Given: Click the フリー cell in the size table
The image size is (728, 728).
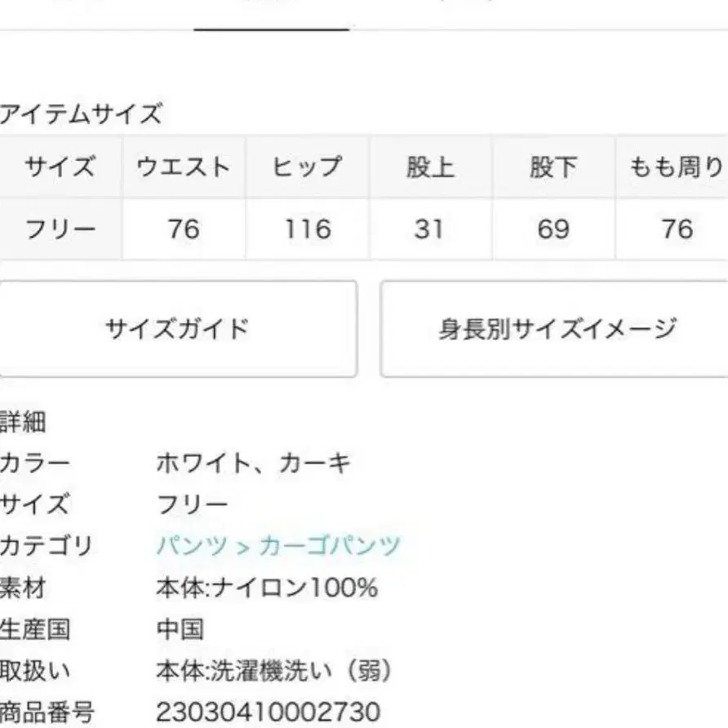Looking at the screenshot, I should click(x=60, y=229).
